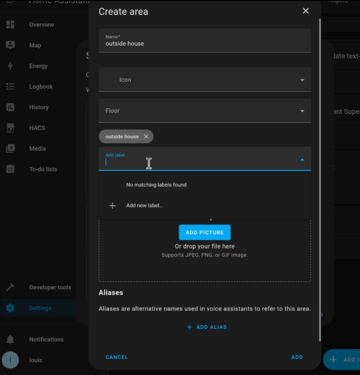Open the Media player icon
Viewport: 360px width, 375px height.
point(10,148)
